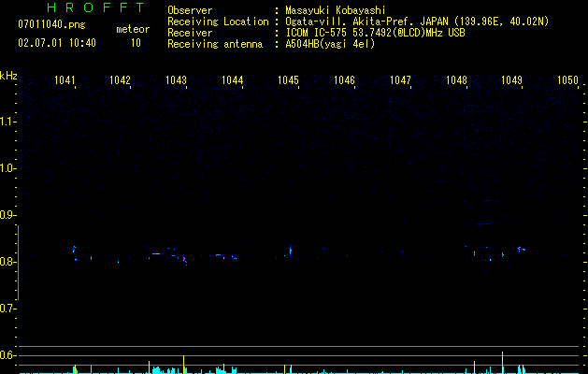This screenshot has height=374, width=588.
Task: Click the Observer field label
Action: (190, 10)
